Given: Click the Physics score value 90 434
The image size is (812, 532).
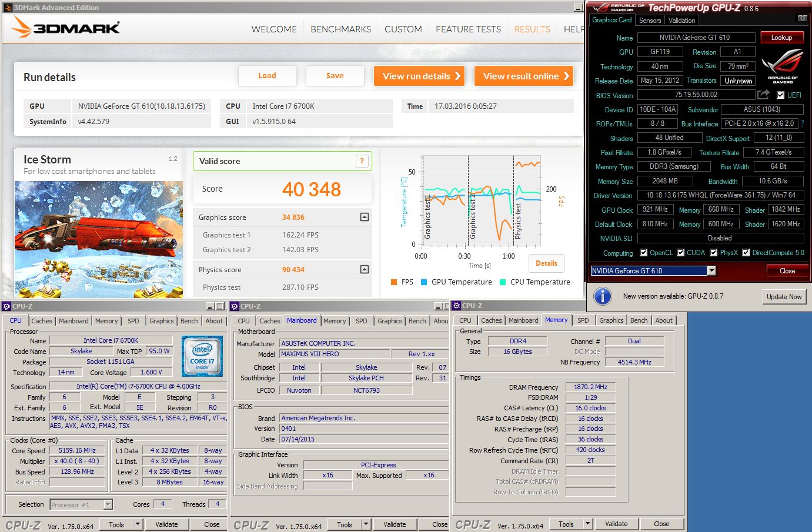Looking at the screenshot, I should click(x=293, y=270).
